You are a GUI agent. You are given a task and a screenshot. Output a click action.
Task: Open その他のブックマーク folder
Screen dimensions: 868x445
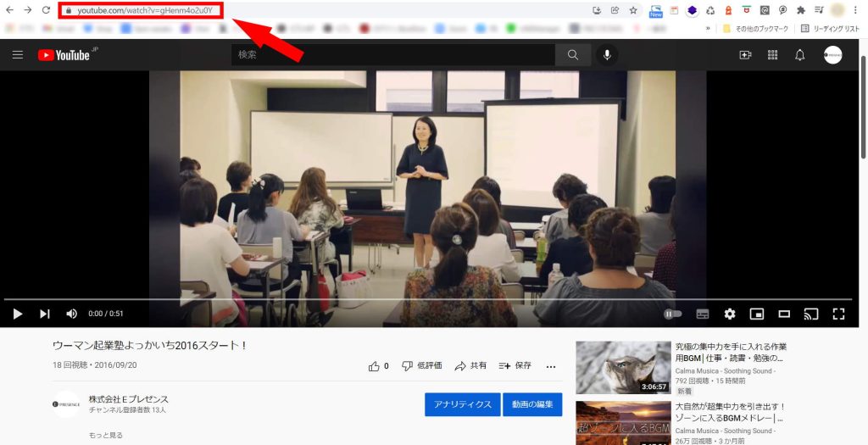[755, 29]
